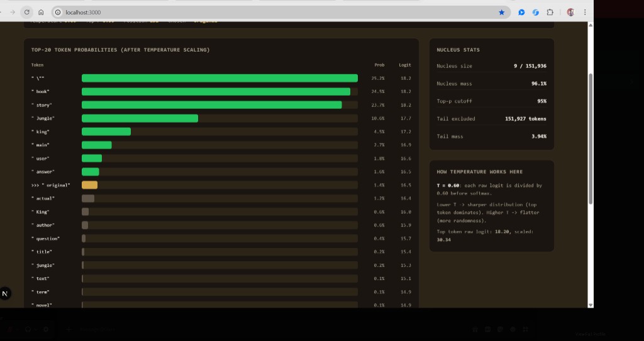Click the Prob column header
644x341 pixels.
(379, 65)
